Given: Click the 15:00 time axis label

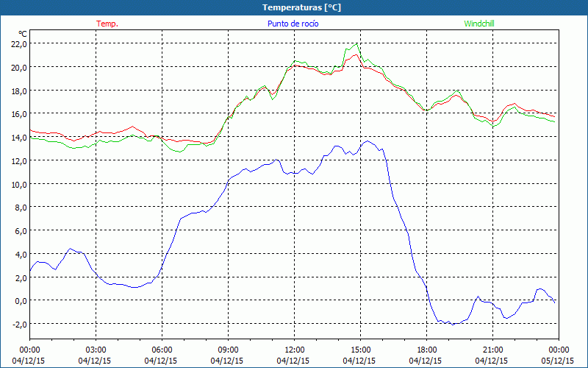Looking at the screenshot, I should [361, 350].
